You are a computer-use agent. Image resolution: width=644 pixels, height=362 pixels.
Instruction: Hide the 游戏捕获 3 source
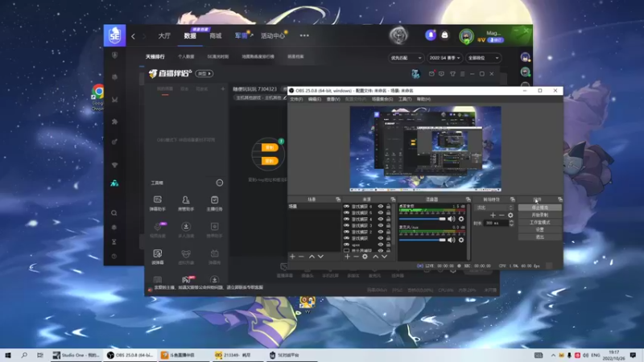click(380, 225)
